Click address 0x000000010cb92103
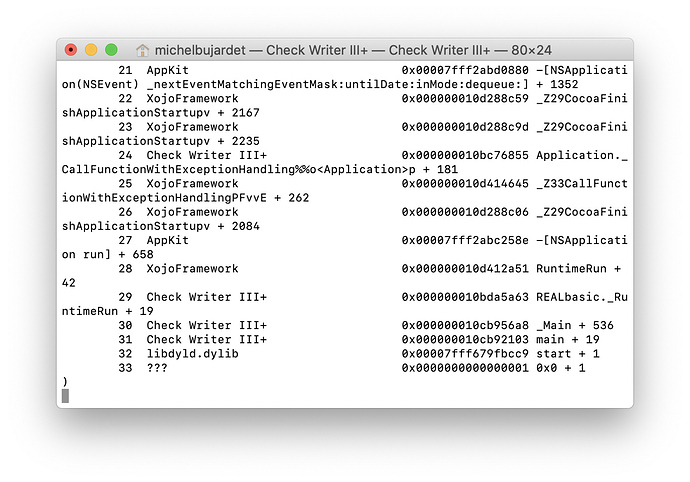 [465, 339]
